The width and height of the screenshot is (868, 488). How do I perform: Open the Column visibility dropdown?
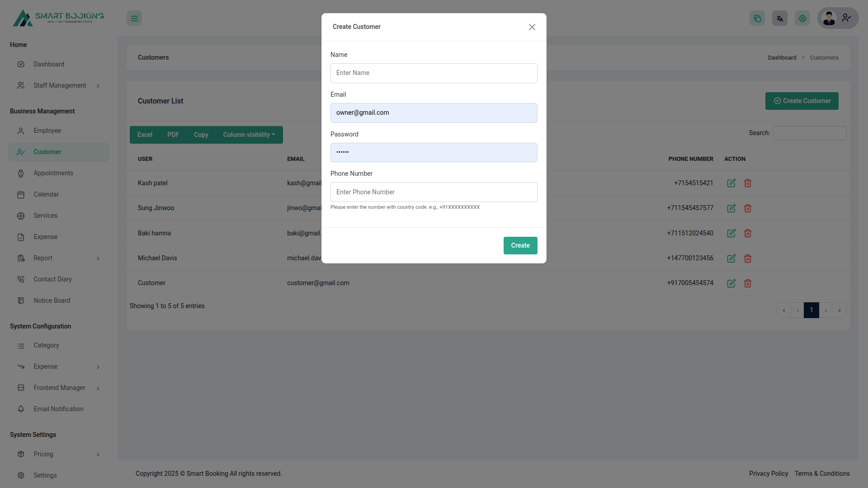249,135
